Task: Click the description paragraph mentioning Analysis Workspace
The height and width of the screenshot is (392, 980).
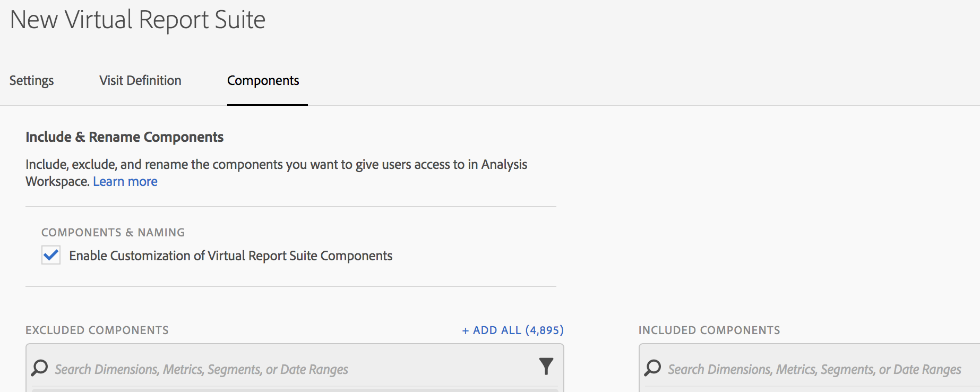Action: click(276, 165)
